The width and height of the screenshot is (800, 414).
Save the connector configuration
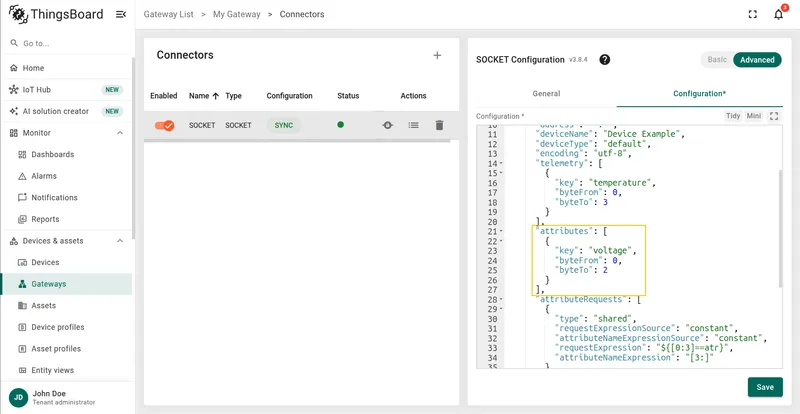click(765, 387)
